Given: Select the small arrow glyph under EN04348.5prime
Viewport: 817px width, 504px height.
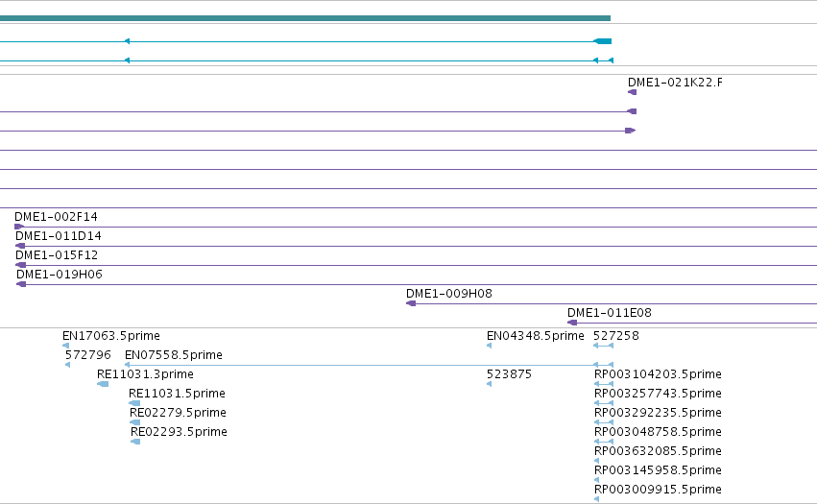Looking at the screenshot, I should pyautogui.click(x=489, y=346).
